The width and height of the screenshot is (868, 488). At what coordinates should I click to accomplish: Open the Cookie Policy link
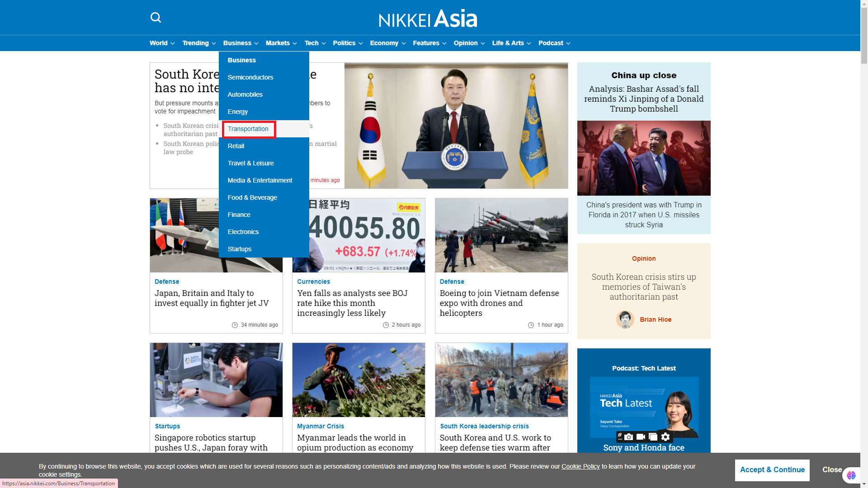(x=580, y=466)
